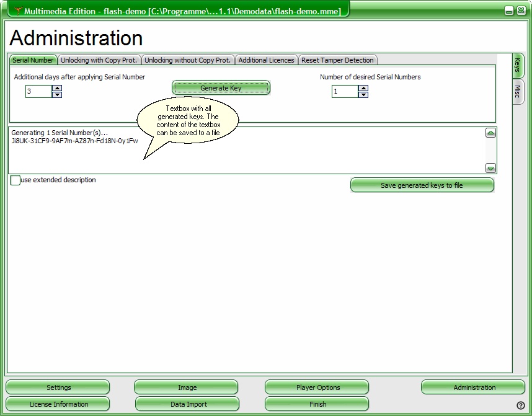Decrease number of desired serial numbers
This screenshot has height=416, width=532.
[363, 95]
